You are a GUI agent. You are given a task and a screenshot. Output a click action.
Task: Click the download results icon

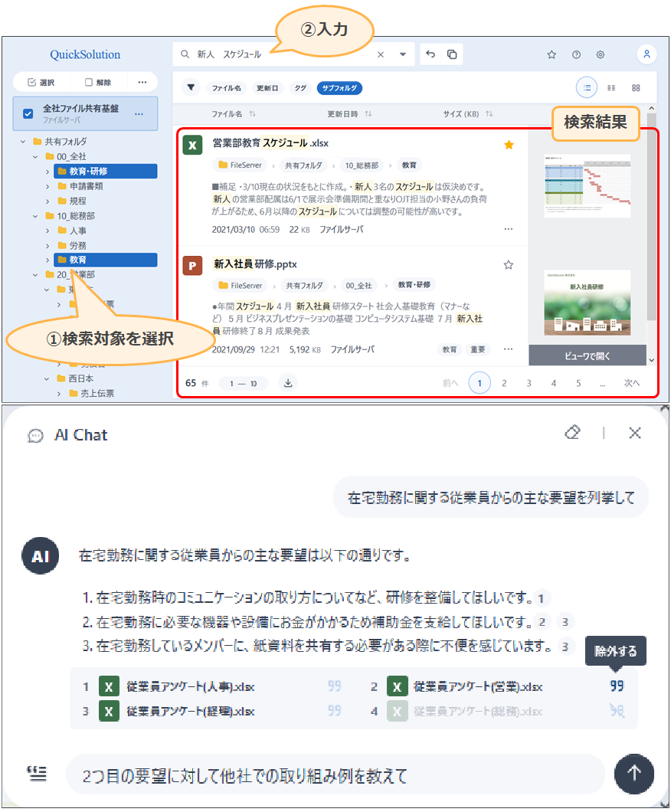pos(288,383)
